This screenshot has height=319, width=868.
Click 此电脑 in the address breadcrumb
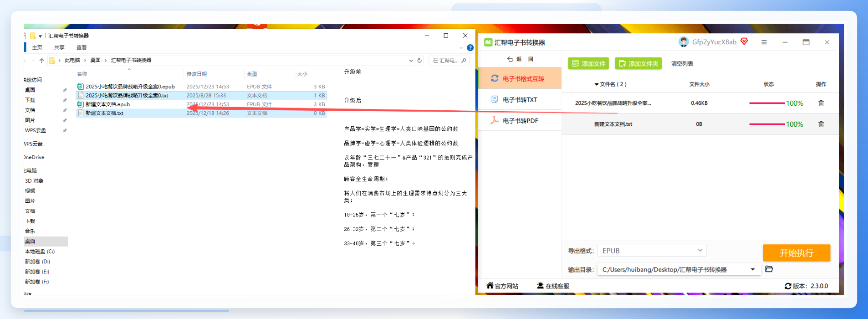click(72, 60)
